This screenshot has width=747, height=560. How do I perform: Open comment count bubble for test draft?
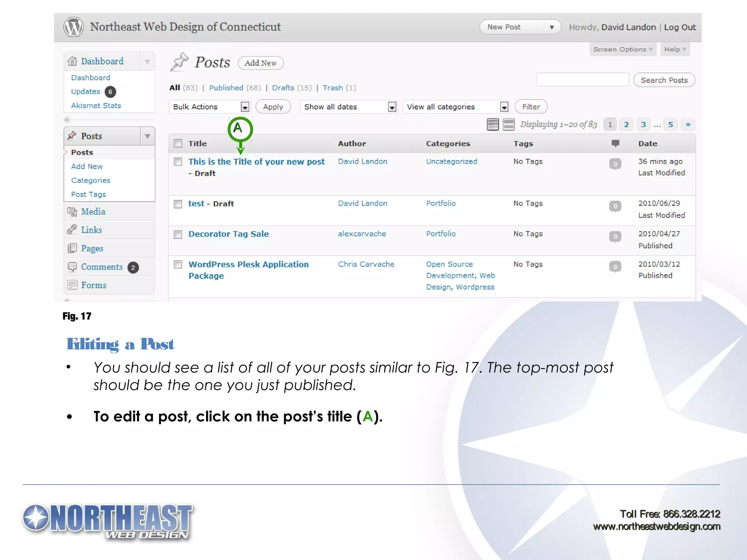point(615,206)
